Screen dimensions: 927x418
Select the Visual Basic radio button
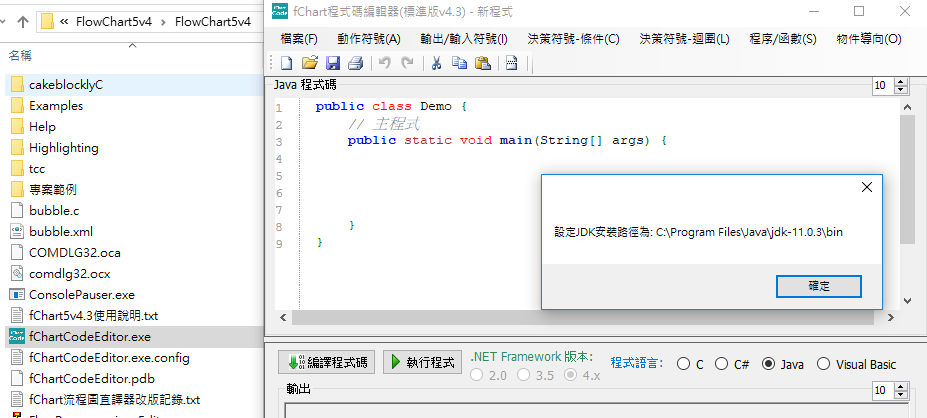(824, 364)
